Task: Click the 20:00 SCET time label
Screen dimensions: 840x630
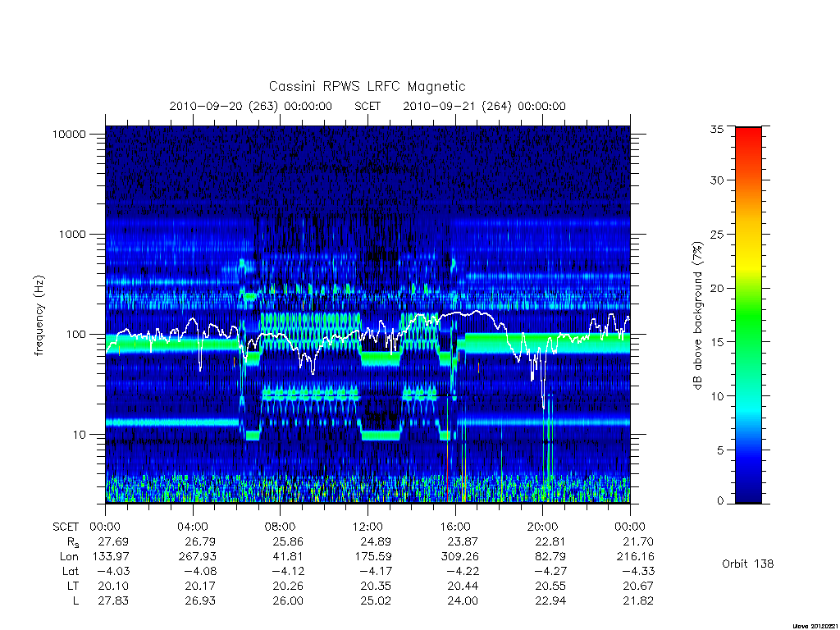Action: [543, 527]
